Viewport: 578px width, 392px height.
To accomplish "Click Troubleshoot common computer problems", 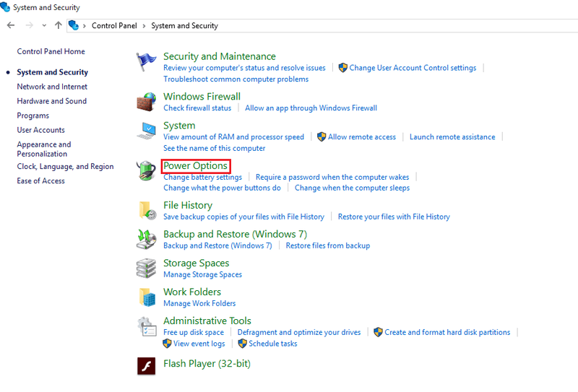I will (x=236, y=79).
